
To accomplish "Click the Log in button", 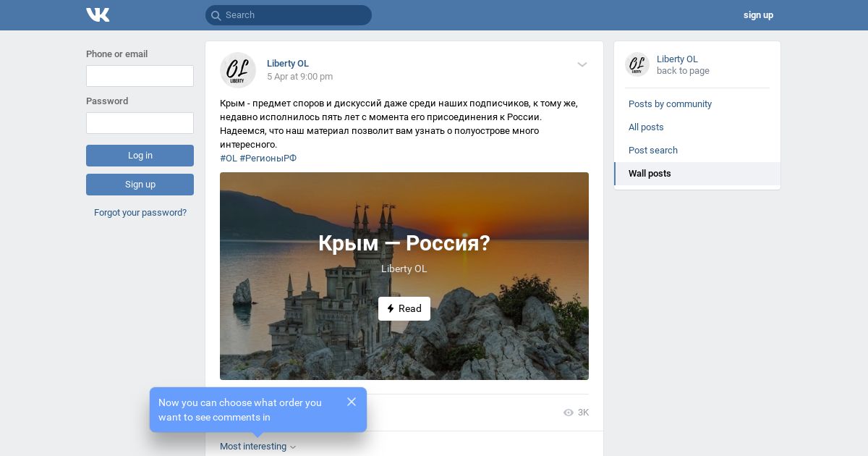I will pyautogui.click(x=140, y=156).
